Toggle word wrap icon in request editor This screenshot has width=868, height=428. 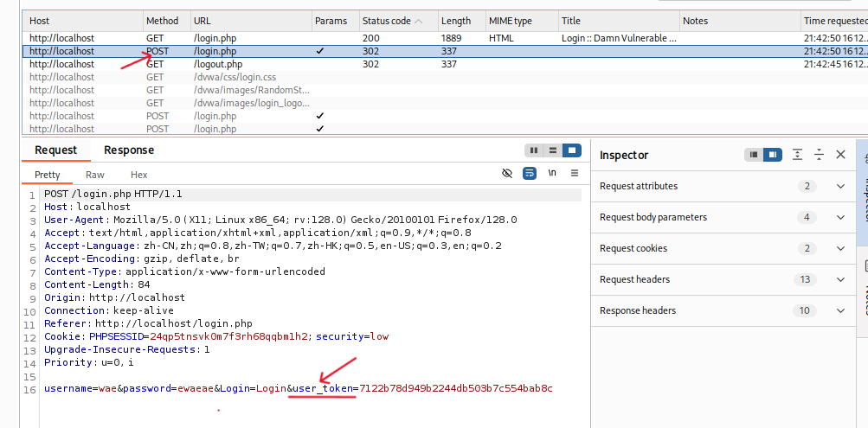tap(530, 174)
